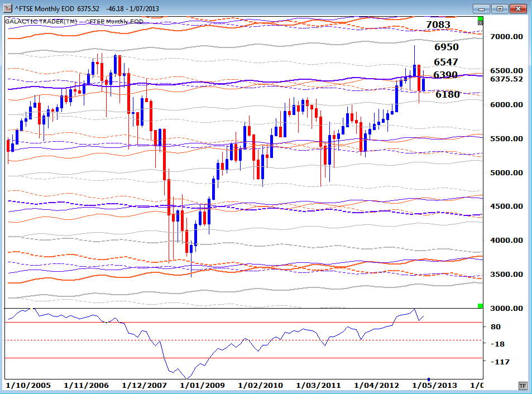Click the green square above the indicator pane
532x394 pixels.
(x=480, y=306)
